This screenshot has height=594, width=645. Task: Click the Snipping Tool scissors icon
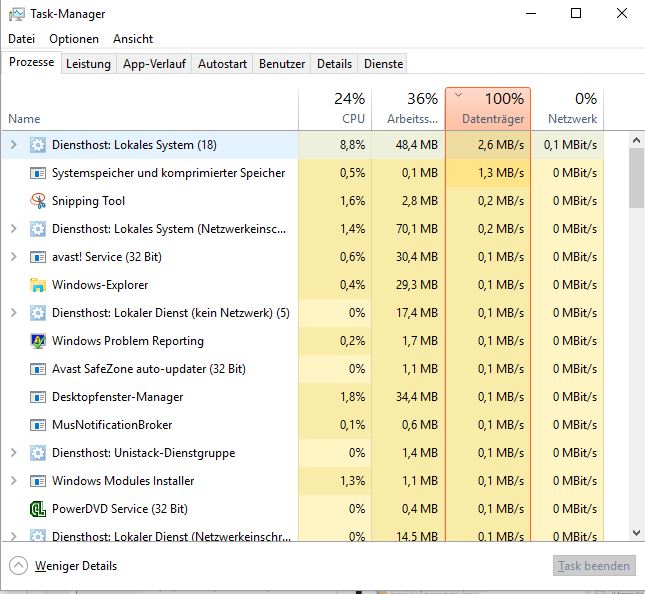tap(38, 201)
